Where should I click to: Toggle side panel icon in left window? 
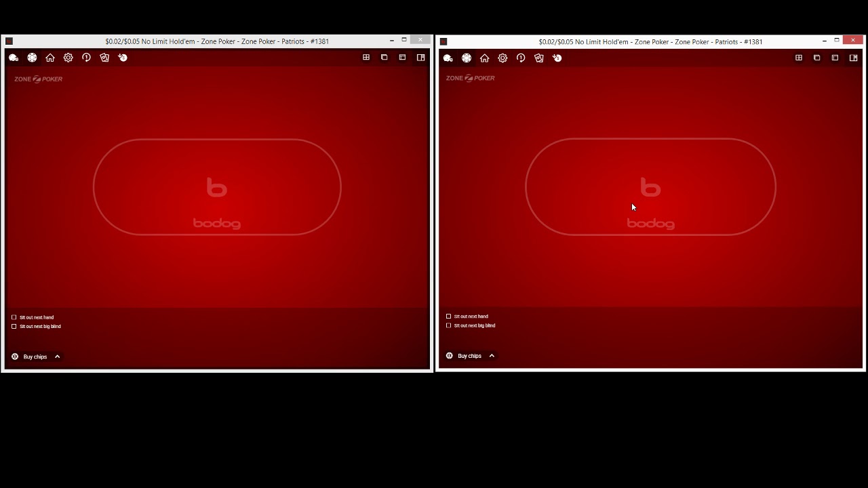coord(420,58)
